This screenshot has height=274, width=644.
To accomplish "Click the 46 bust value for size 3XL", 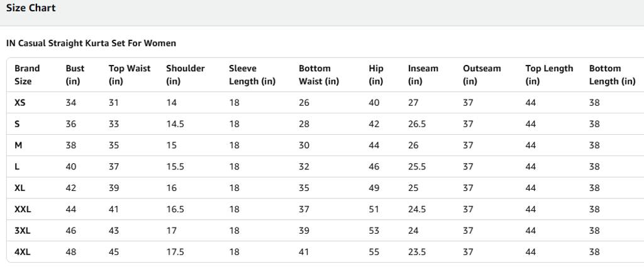I will [x=71, y=231].
